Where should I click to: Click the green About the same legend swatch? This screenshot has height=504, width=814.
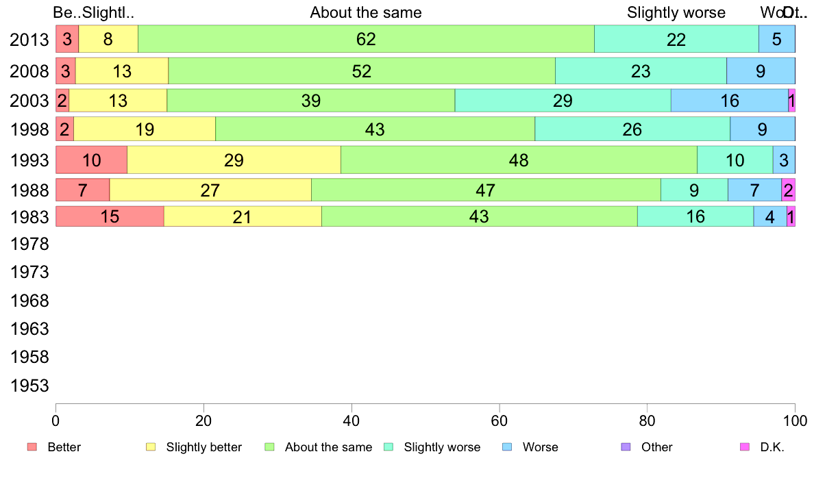tap(269, 447)
